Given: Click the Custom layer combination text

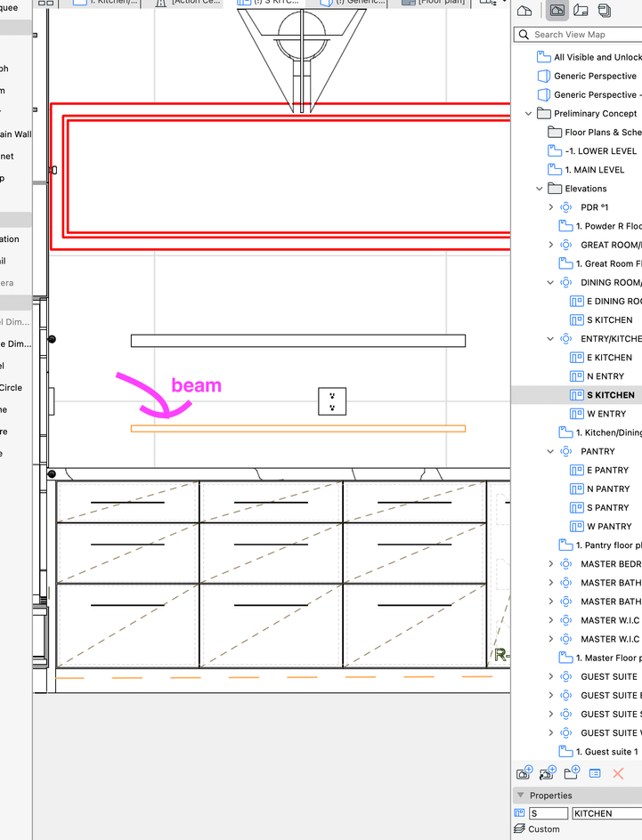Looking at the screenshot, I should [543, 828].
